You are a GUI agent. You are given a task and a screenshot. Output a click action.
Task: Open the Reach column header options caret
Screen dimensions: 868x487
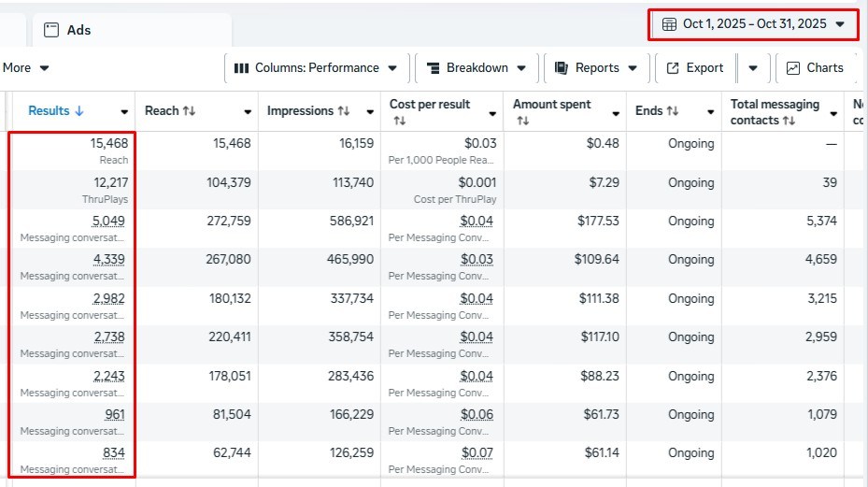pyautogui.click(x=248, y=112)
